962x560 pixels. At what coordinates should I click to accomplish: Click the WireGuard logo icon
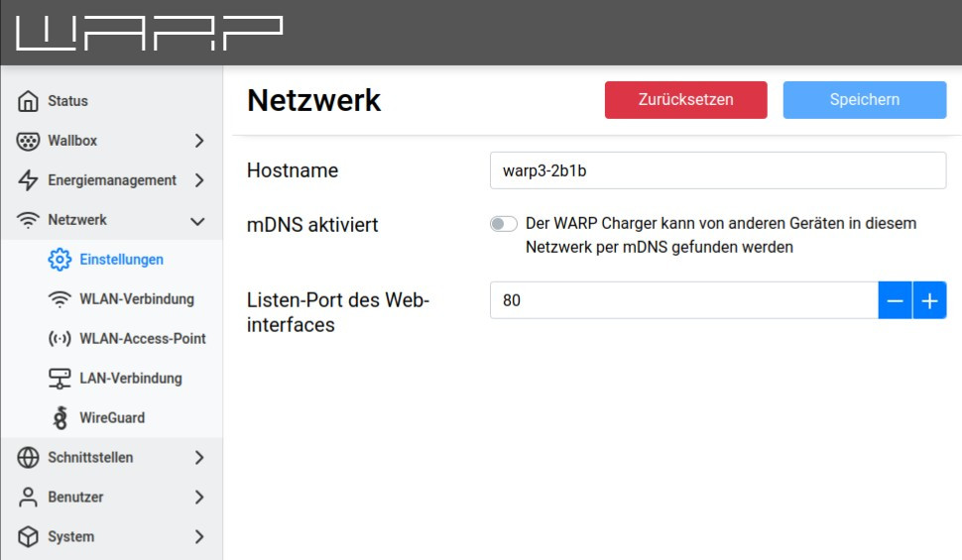[60, 418]
